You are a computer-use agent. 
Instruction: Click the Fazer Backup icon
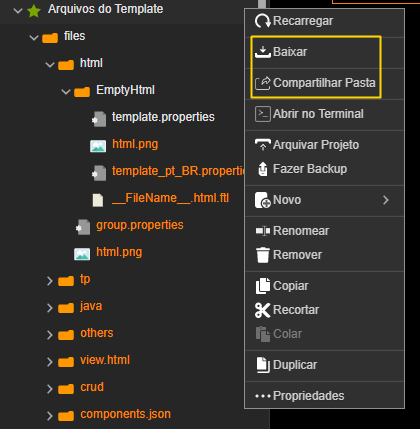tap(263, 169)
